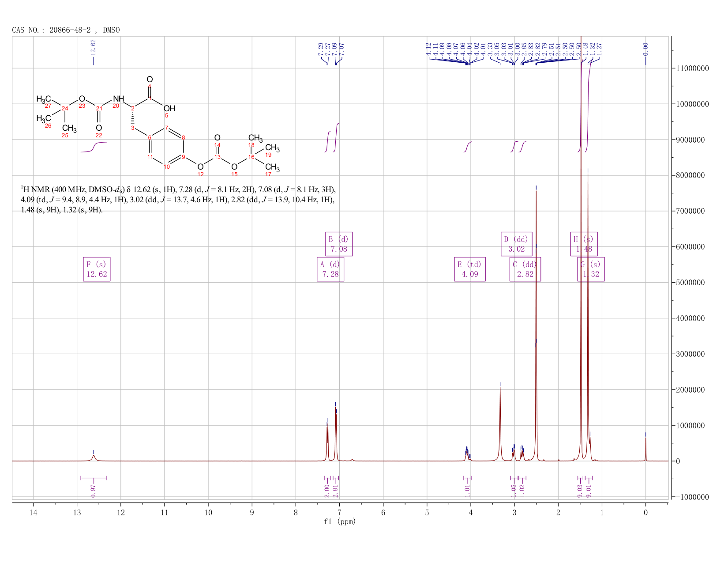The height and width of the screenshot is (563, 728).
Task: Select the F (s) 12.62 multiplet box
Action: (x=97, y=269)
